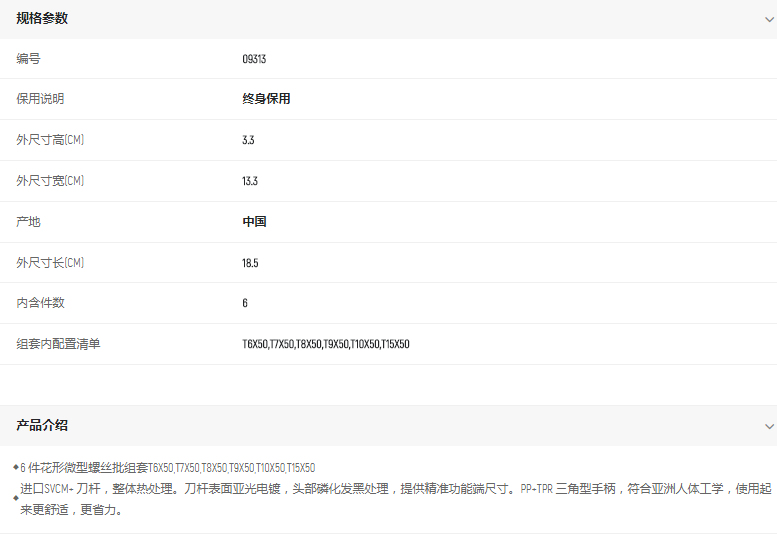Image resolution: width=777 pixels, height=545 pixels.
Task: Click the 18.5 length value
Action: pos(250,263)
